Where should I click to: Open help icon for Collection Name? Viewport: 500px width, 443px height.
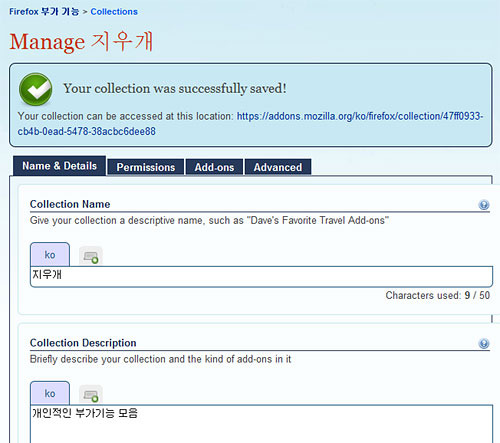click(484, 204)
